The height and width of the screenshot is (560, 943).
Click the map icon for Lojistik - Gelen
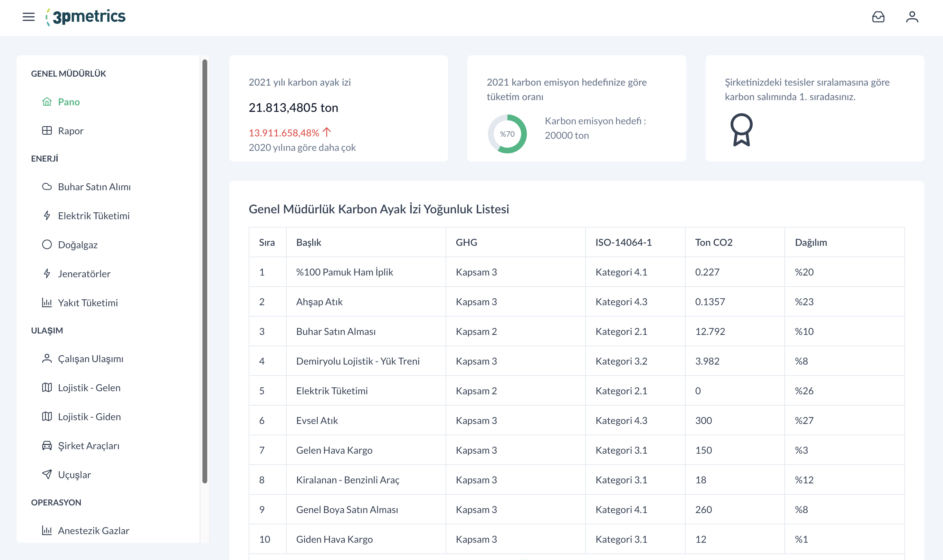click(47, 388)
